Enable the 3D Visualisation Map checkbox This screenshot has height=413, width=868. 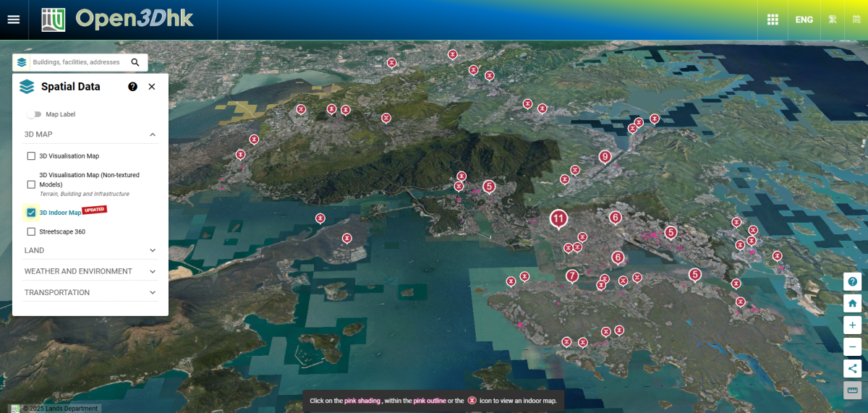coord(31,156)
